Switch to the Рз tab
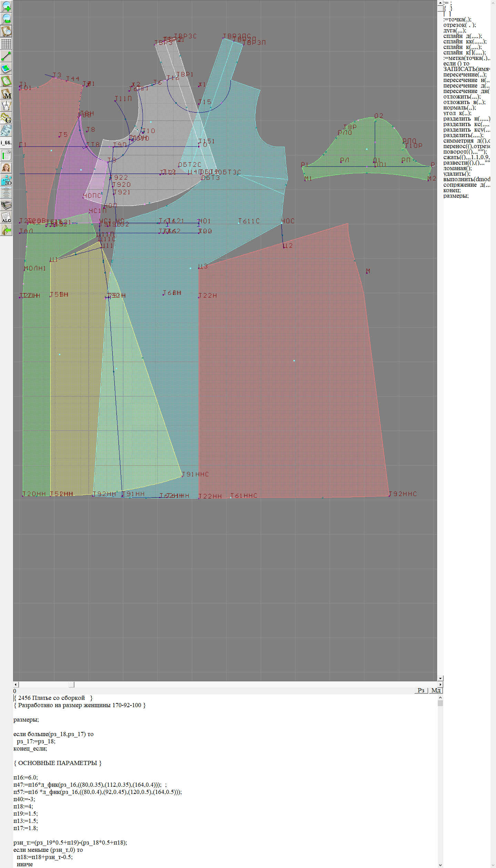 coord(421,690)
